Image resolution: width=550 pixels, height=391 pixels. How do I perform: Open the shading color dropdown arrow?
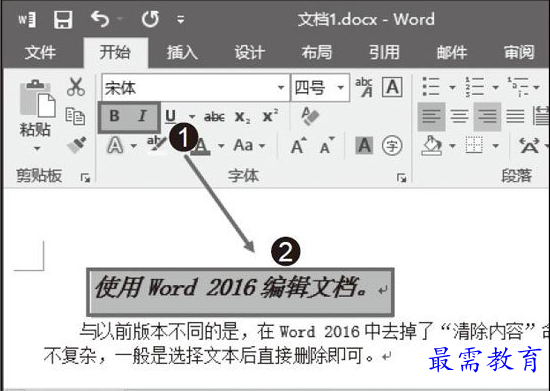452,146
